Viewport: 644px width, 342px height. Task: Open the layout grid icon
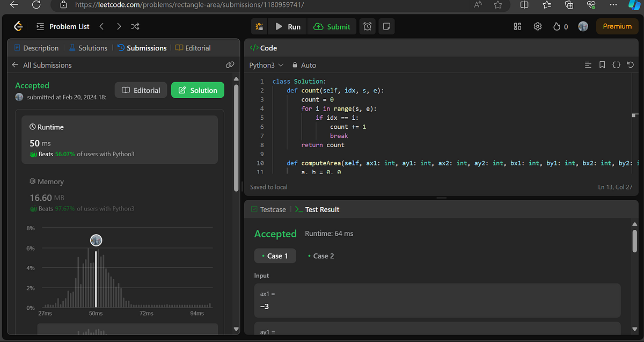pos(517,26)
